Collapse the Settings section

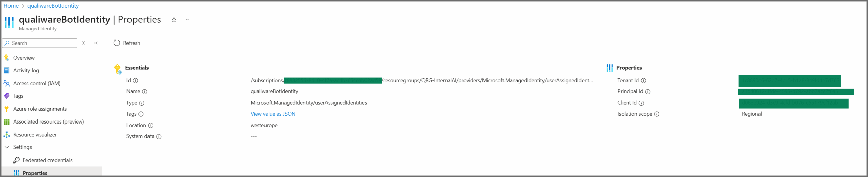click(x=7, y=147)
